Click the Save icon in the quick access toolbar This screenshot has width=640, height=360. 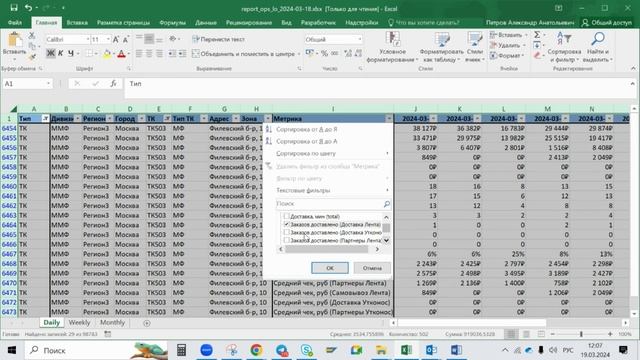(x=14, y=8)
